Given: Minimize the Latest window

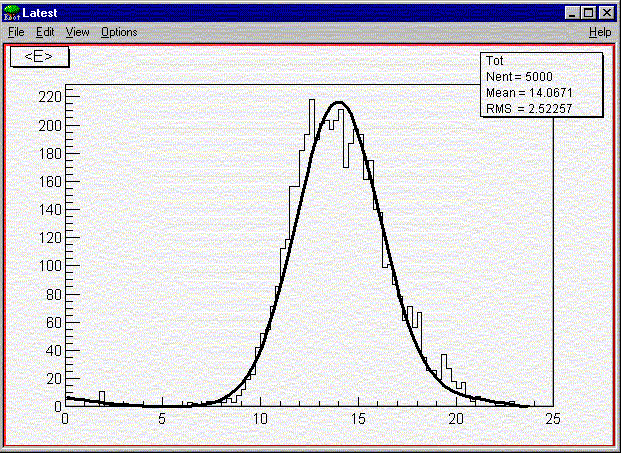Looking at the screenshot, I should click(573, 12).
